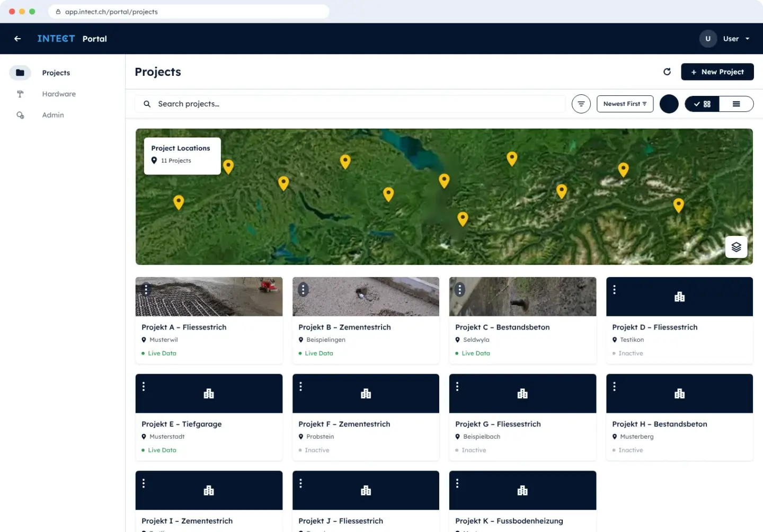Open three-dot menu on Projekt F card

(x=300, y=386)
